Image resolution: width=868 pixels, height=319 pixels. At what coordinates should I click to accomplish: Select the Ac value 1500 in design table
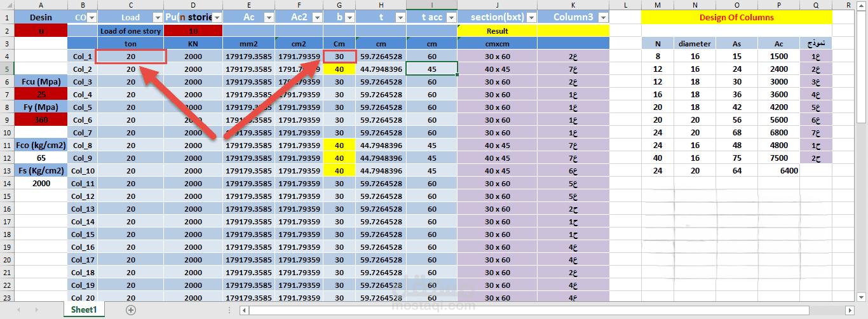point(778,57)
